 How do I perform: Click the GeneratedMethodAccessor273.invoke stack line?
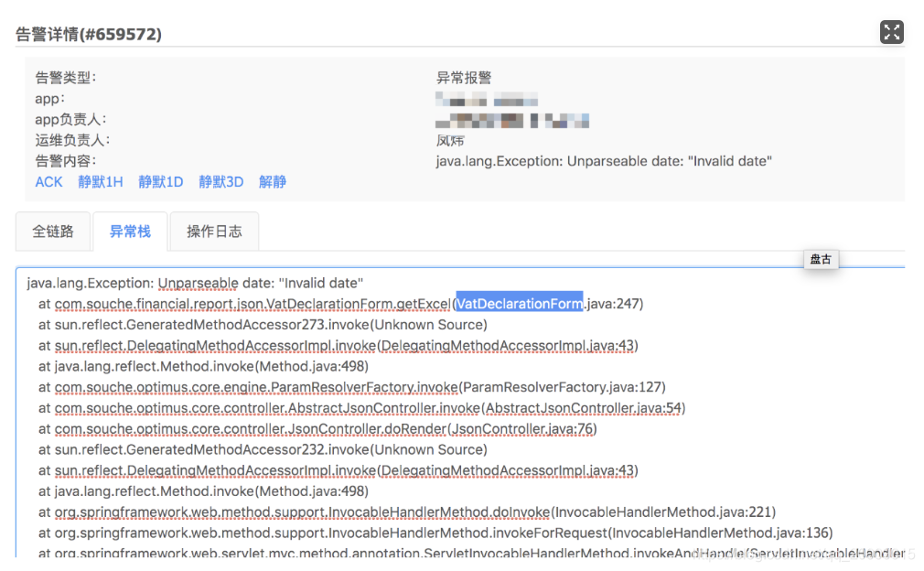click(263, 325)
